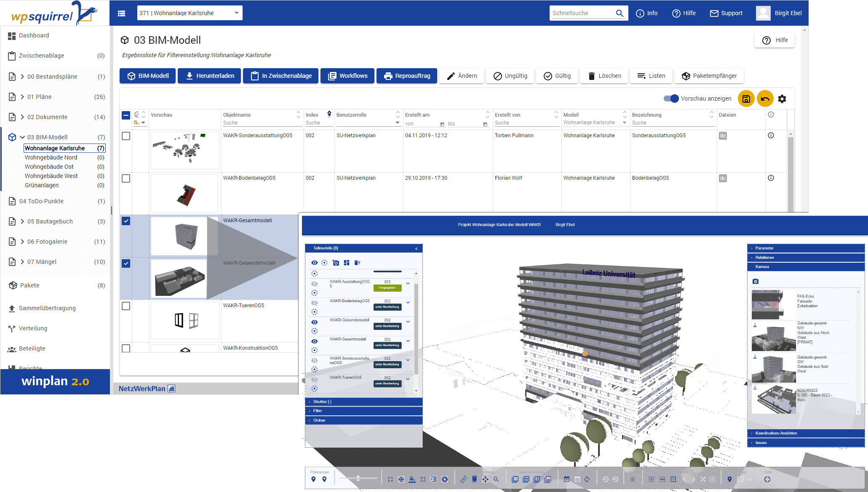Click the Paketempfänger button

[709, 76]
